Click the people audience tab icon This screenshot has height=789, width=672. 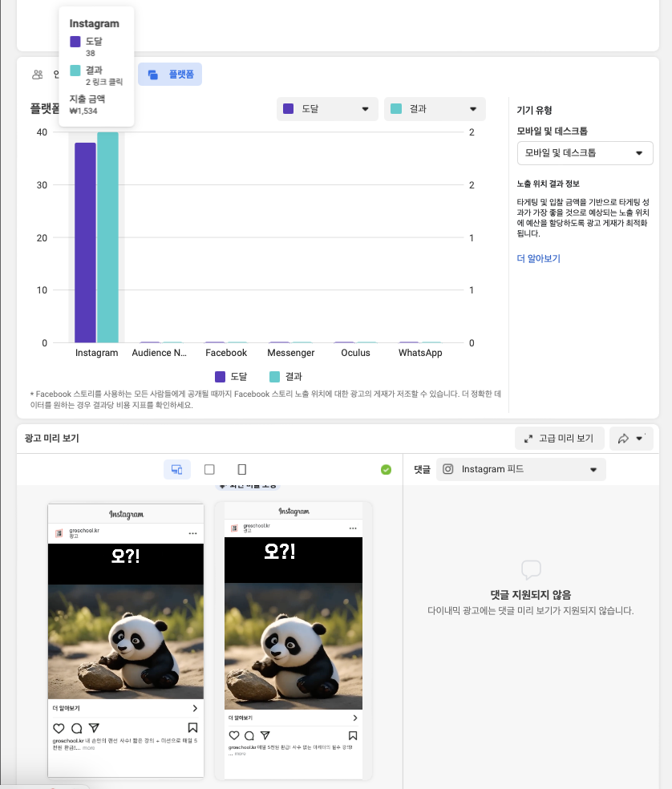point(38,75)
